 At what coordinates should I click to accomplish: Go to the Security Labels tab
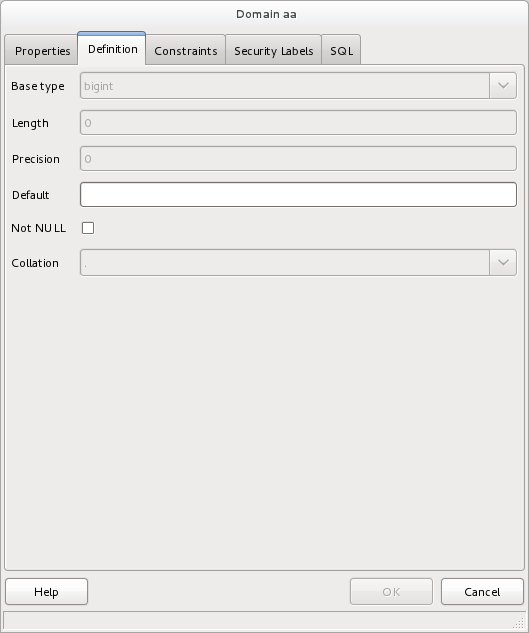click(x=273, y=50)
